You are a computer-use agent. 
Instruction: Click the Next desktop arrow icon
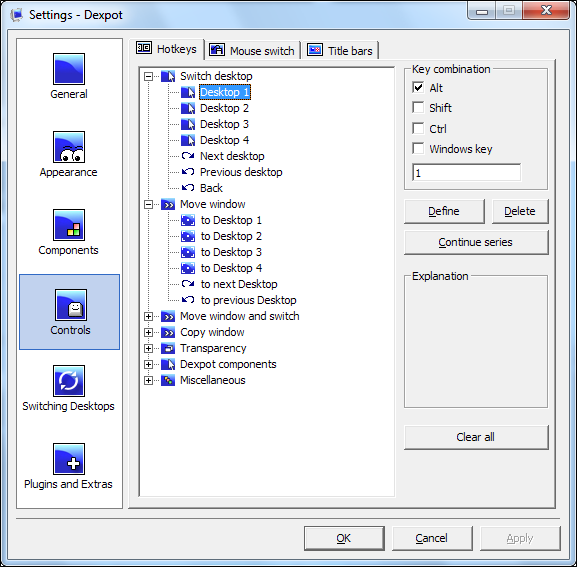coord(188,156)
